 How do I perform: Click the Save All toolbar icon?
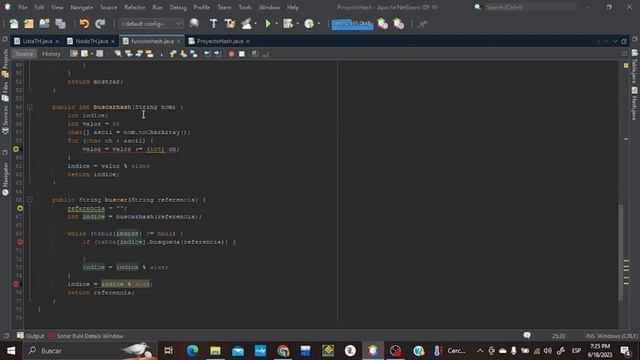[x=60, y=24]
